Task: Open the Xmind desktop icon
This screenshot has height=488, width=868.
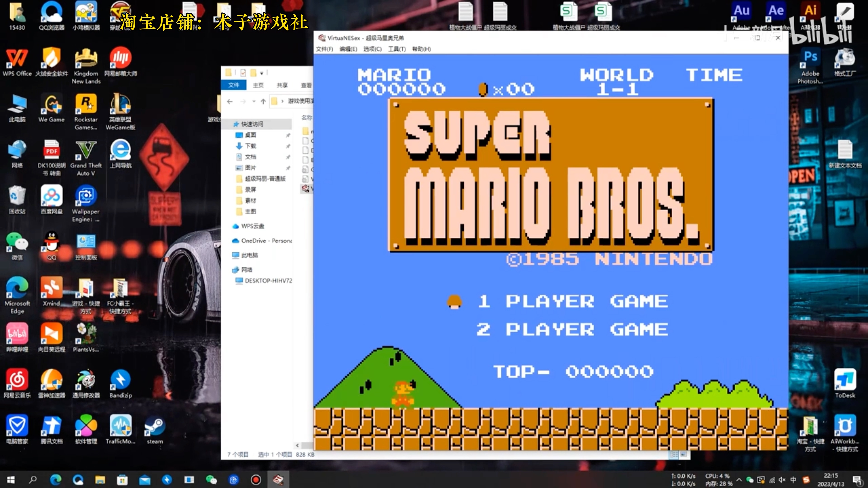Action: [x=52, y=292]
